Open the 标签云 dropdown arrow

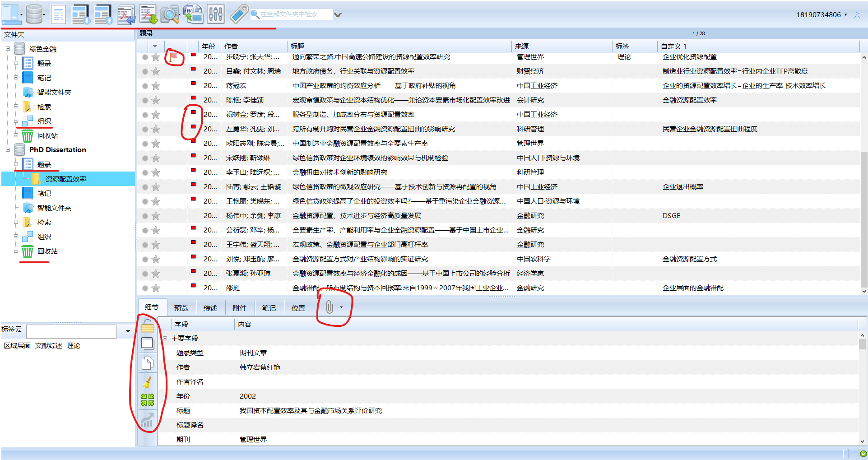tap(128, 331)
